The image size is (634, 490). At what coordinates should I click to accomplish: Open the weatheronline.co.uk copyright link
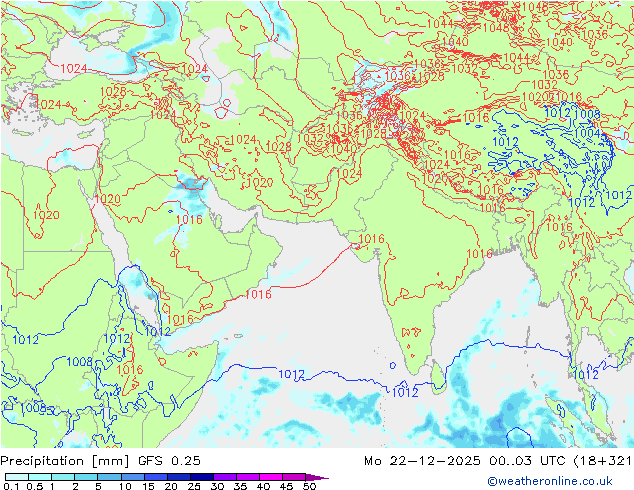pyautogui.click(x=550, y=481)
